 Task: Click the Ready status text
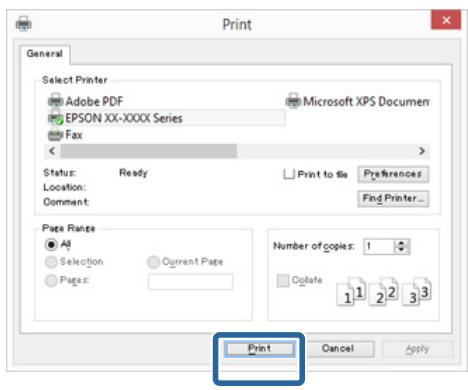pos(133,173)
